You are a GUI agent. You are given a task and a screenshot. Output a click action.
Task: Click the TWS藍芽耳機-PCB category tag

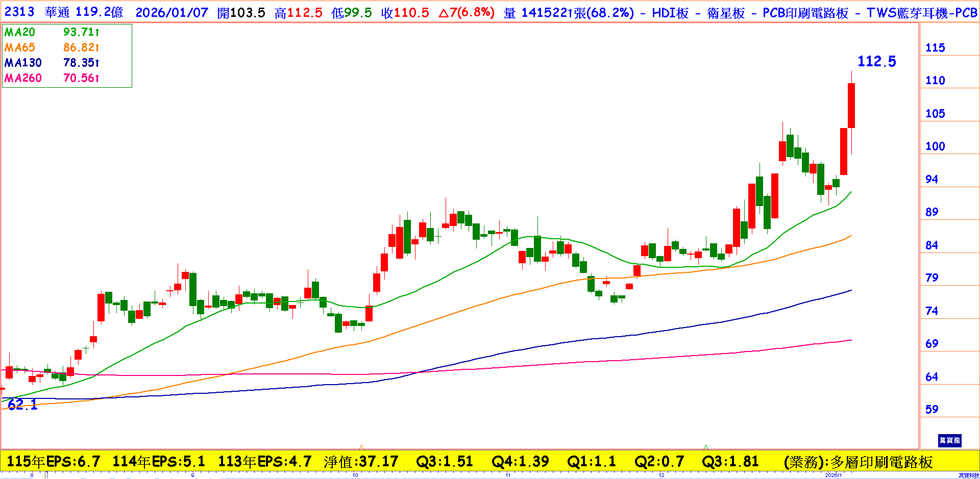pos(922,13)
